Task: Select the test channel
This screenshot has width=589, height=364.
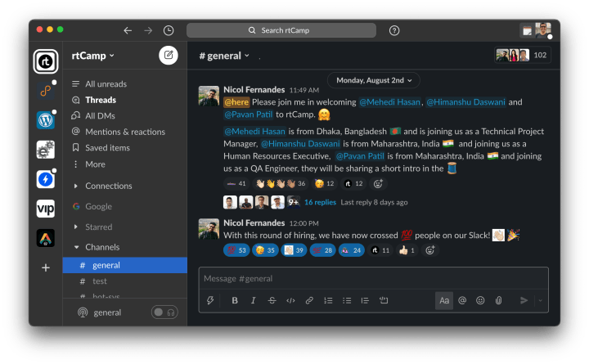Action: [x=124, y=281]
